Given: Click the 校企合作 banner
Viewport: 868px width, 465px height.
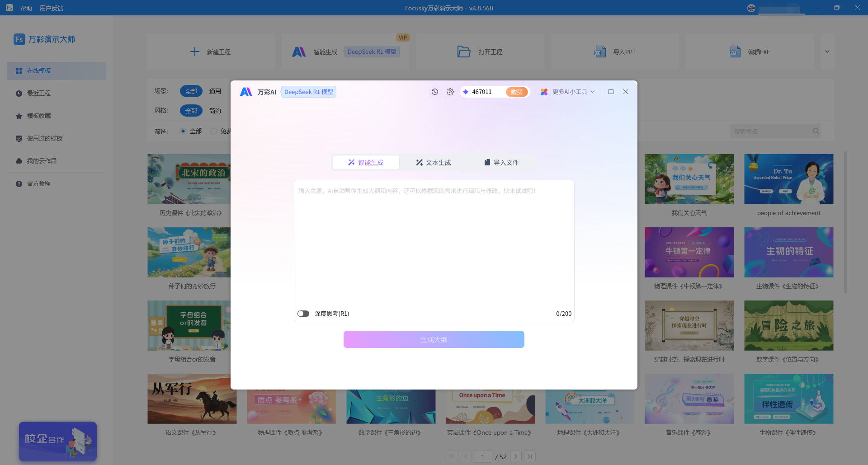Looking at the screenshot, I should click(x=58, y=442).
